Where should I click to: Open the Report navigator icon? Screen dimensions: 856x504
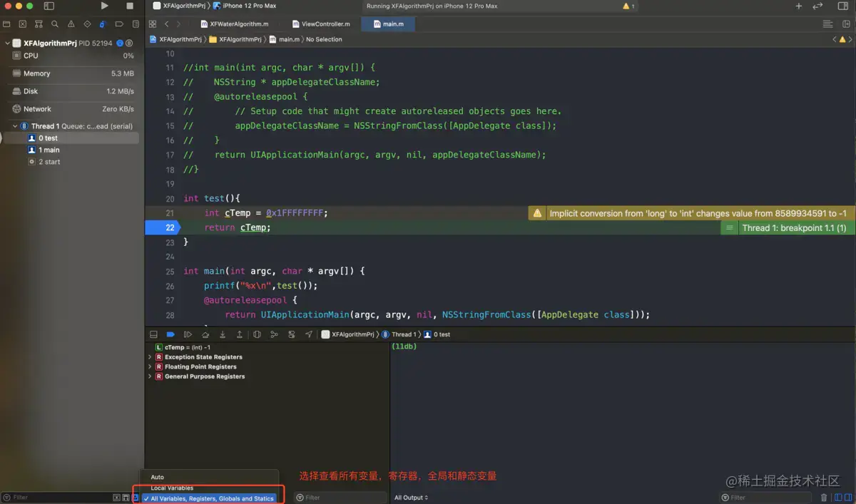(x=134, y=24)
